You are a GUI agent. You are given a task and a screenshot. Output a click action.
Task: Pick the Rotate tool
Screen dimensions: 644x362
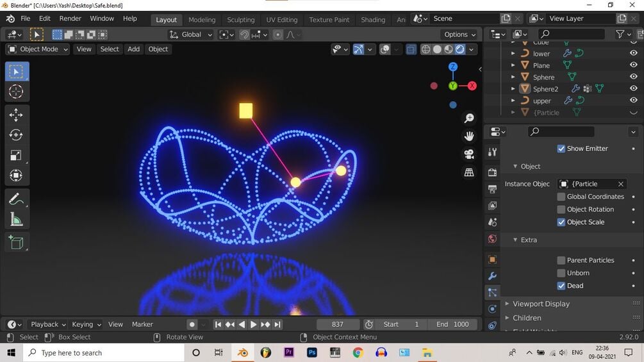tap(17, 135)
